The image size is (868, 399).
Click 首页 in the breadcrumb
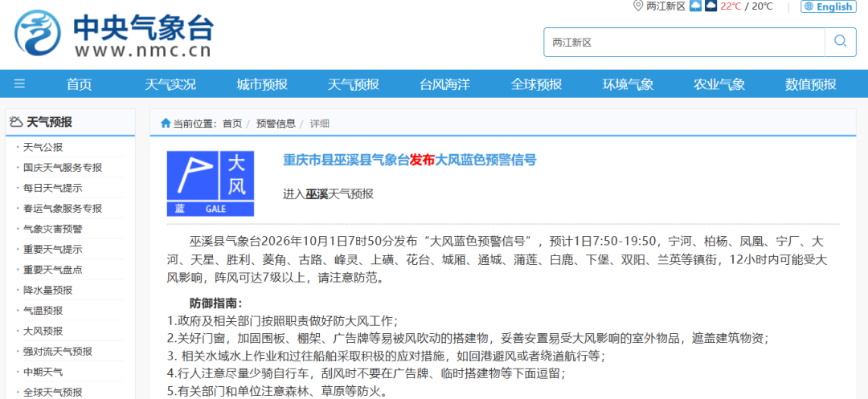coord(232,124)
